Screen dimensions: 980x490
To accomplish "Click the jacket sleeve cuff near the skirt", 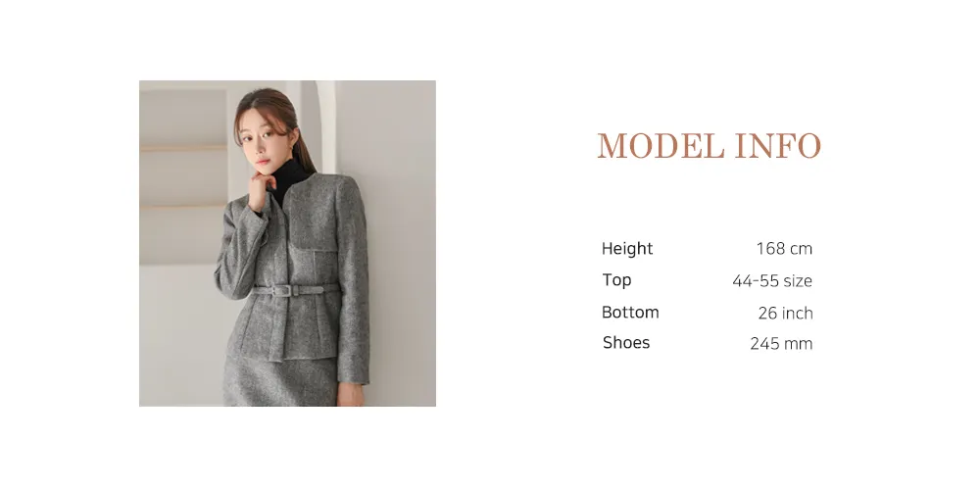I will [353, 373].
